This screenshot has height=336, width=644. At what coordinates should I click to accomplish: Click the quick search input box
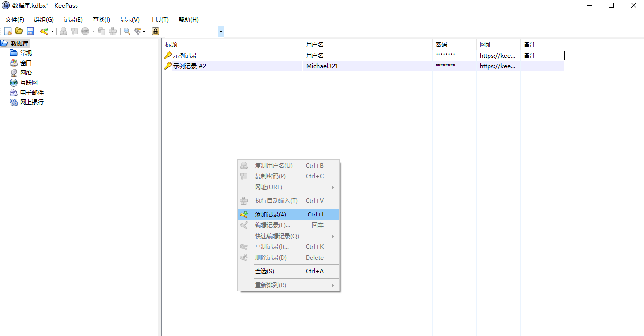pos(191,31)
